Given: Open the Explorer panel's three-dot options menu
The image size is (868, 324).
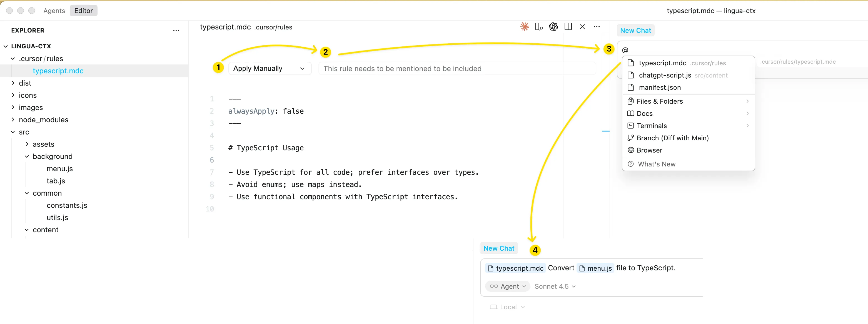Looking at the screenshot, I should tap(176, 30).
